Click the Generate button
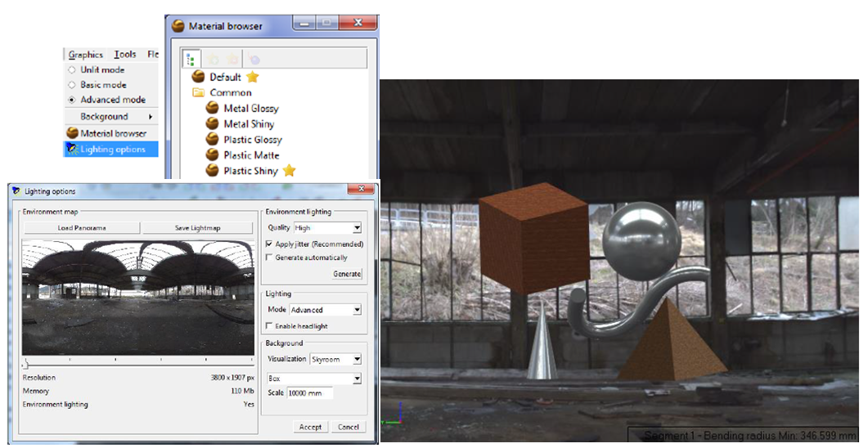 click(347, 274)
